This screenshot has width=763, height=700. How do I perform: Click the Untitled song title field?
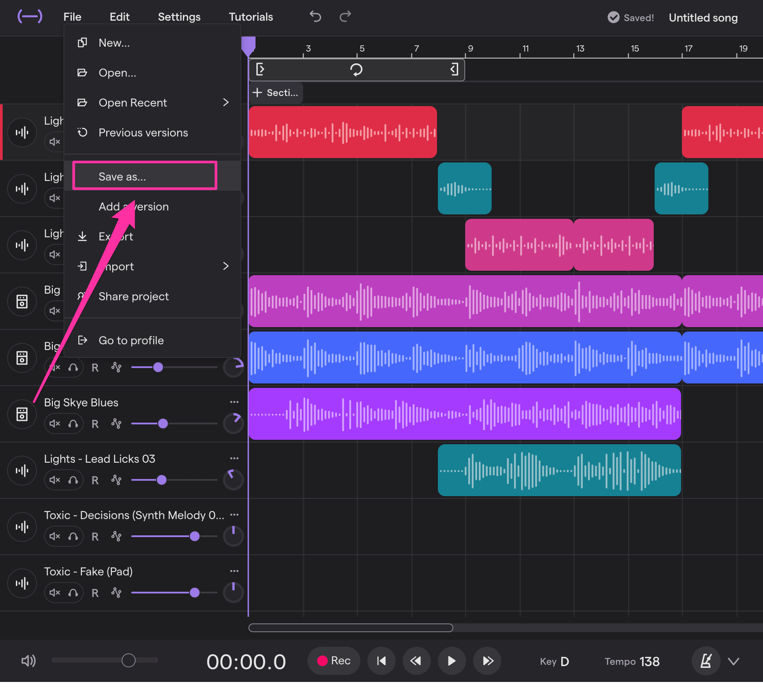click(703, 18)
